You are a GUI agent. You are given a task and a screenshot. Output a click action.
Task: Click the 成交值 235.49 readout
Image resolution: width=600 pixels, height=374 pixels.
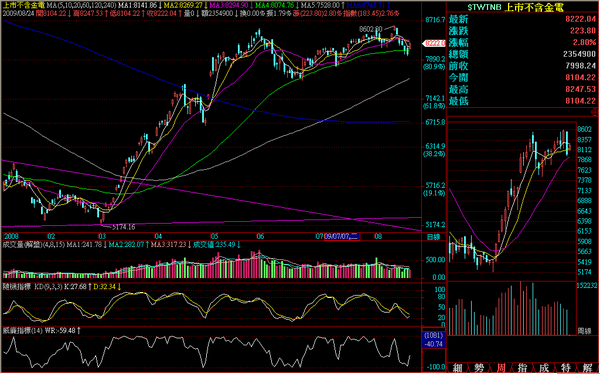tap(214, 245)
